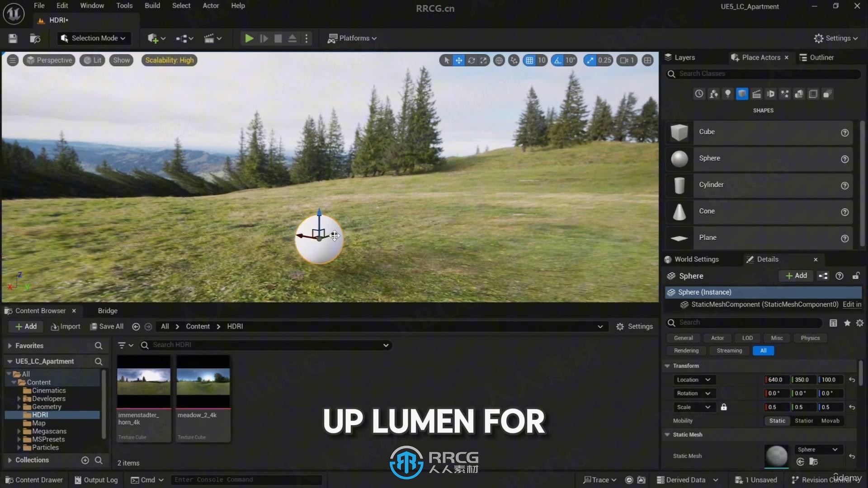The height and width of the screenshot is (488, 868).
Task: Open Rotation type dropdown
Action: [x=694, y=394]
